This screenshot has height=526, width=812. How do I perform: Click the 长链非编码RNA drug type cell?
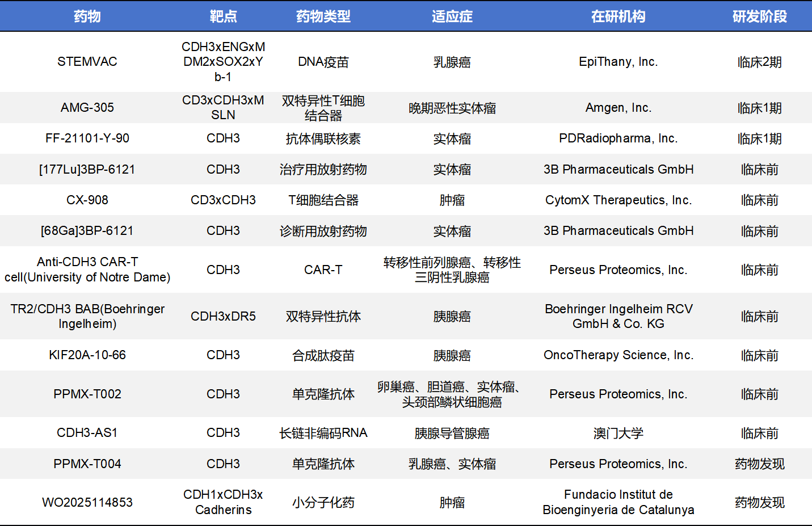[323, 433]
